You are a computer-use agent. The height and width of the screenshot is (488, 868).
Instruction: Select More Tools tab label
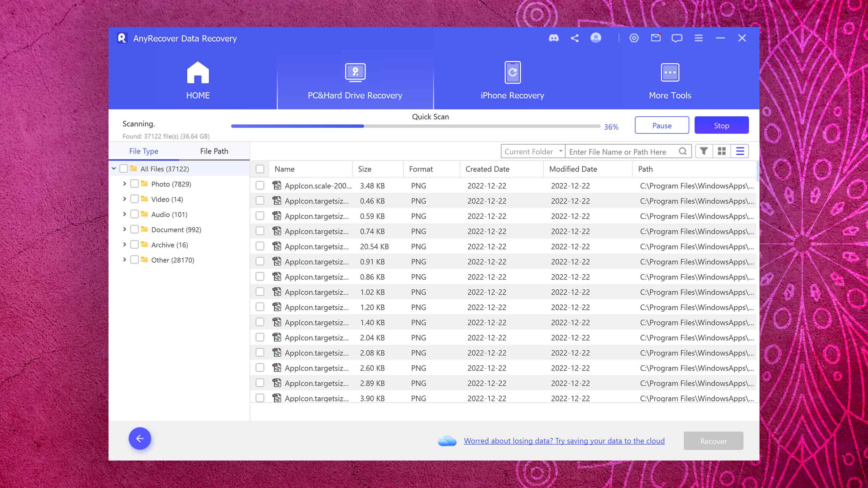[x=670, y=95]
